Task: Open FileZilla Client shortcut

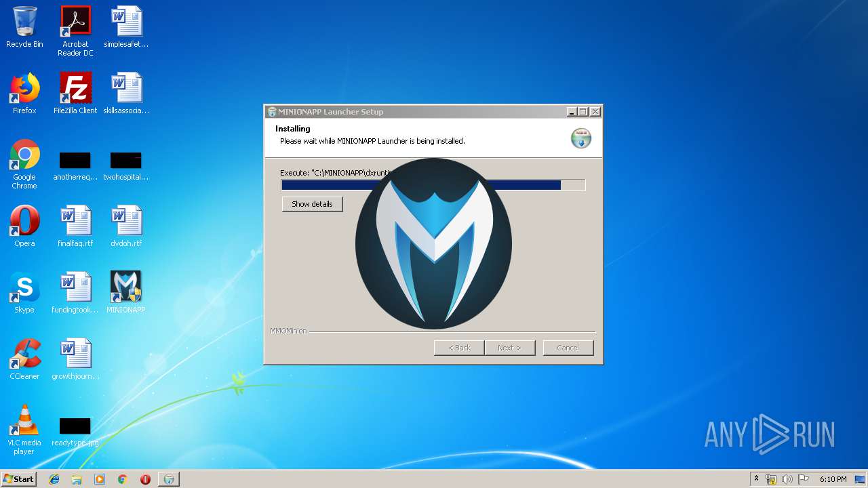Action: [x=75, y=94]
